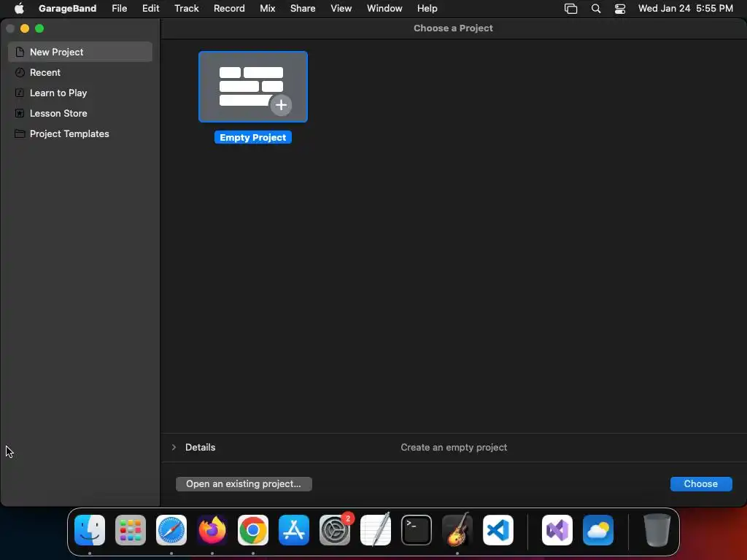Open the File menu

119,8
